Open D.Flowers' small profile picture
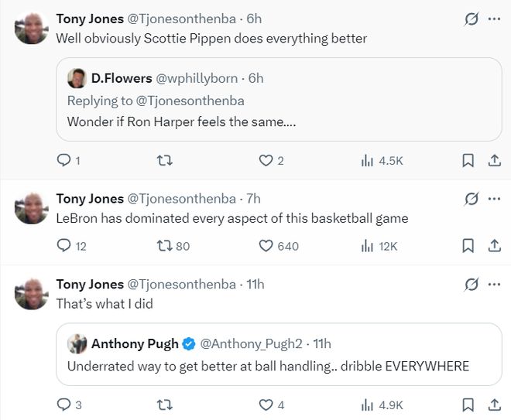This screenshot has height=420, width=511. 77,78
